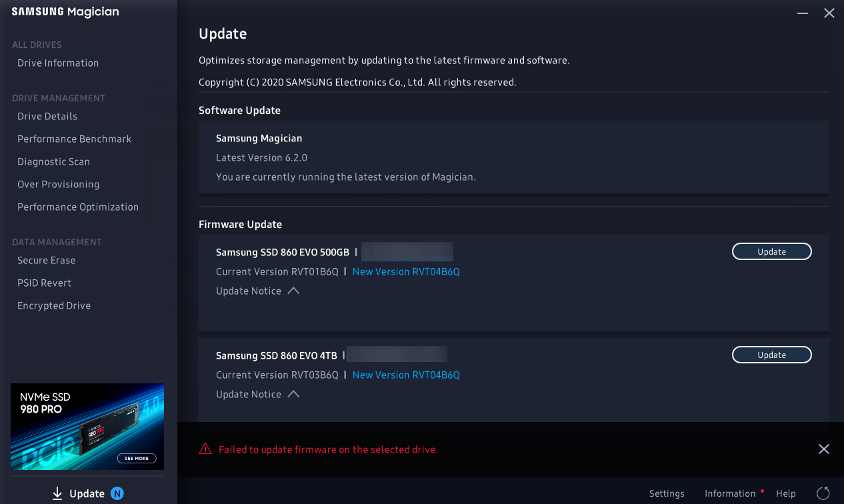Update firmware for the 860 EVO 4TB
This screenshot has width=844, height=504.
click(x=772, y=355)
